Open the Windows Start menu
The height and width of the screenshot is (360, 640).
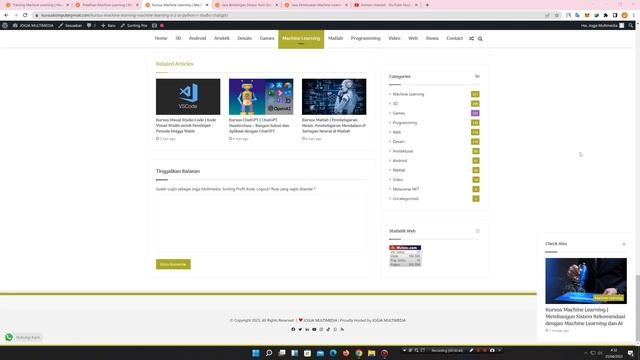pyautogui.click(x=256, y=353)
